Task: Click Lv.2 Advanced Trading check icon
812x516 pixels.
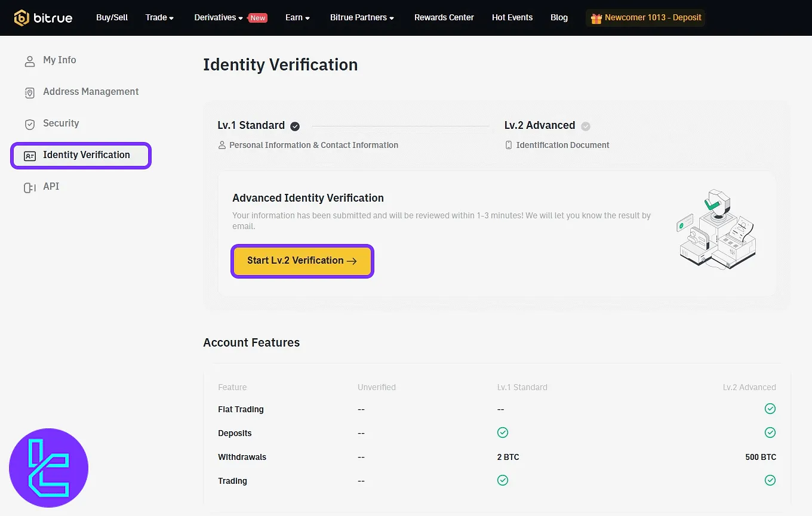Action: pyautogui.click(x=770, y=480)
